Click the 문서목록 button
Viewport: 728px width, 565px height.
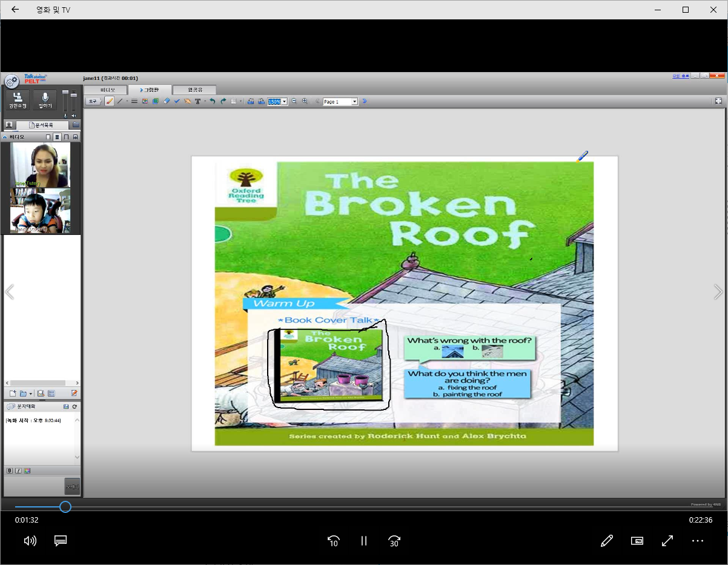click(42, 125)
